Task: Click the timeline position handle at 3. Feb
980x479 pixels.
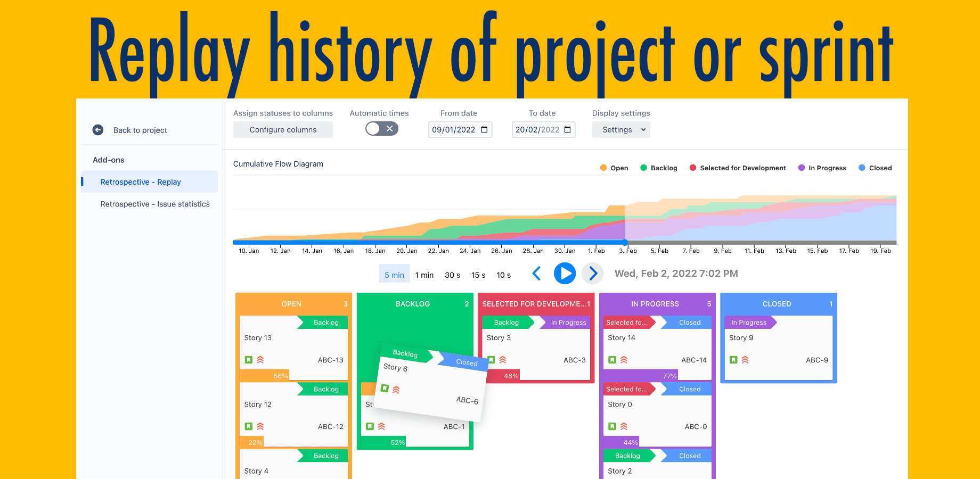Action: 625,242
